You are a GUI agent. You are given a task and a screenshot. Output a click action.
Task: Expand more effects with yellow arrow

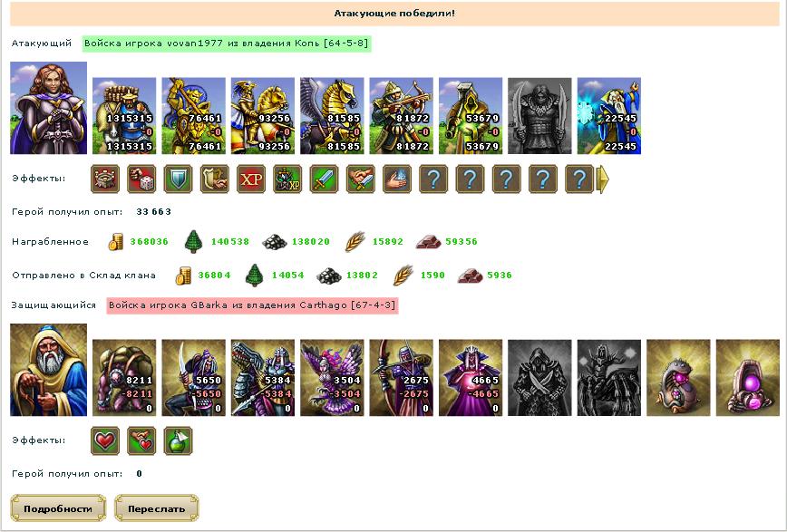coord(603,179)
